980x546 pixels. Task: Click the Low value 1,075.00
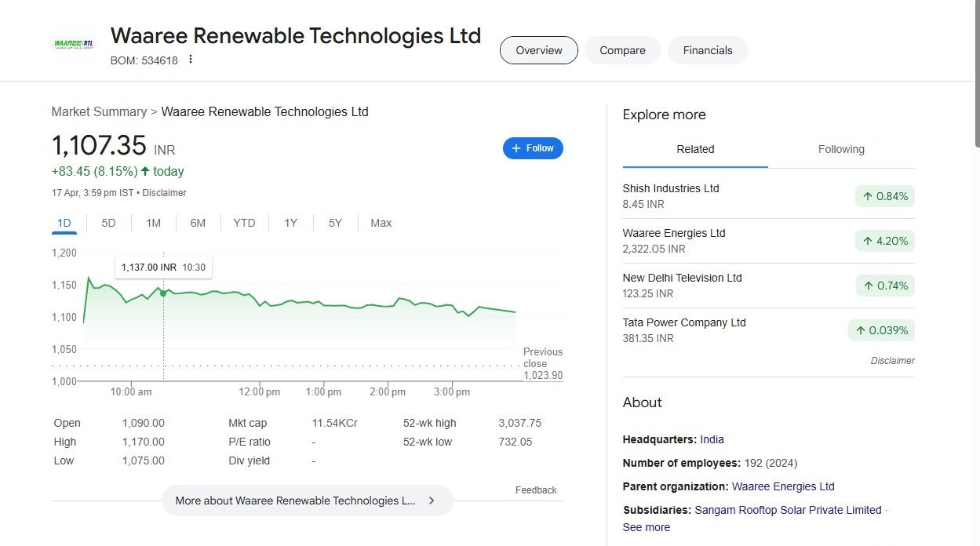pos(143,460)
